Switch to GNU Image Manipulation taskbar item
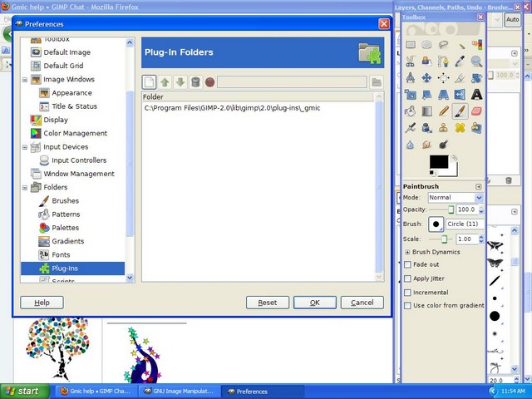Viewport: 532px width, 399px height. (x=180, y=392)
